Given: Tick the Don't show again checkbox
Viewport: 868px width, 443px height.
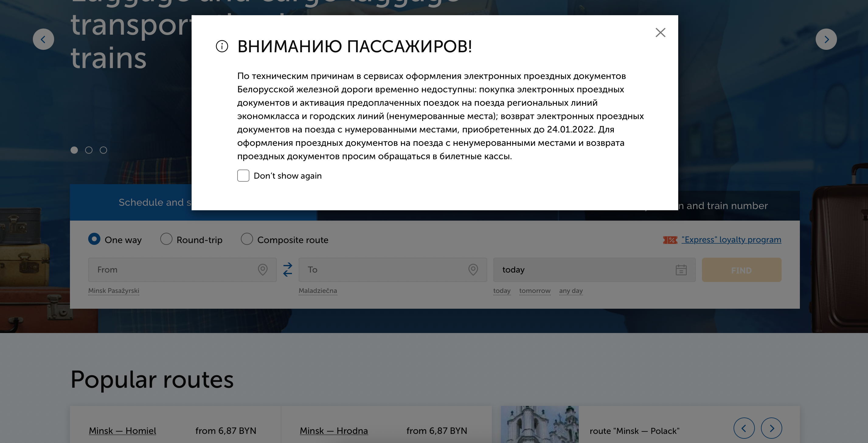Looking at the screenshot, I should point(243,176).
